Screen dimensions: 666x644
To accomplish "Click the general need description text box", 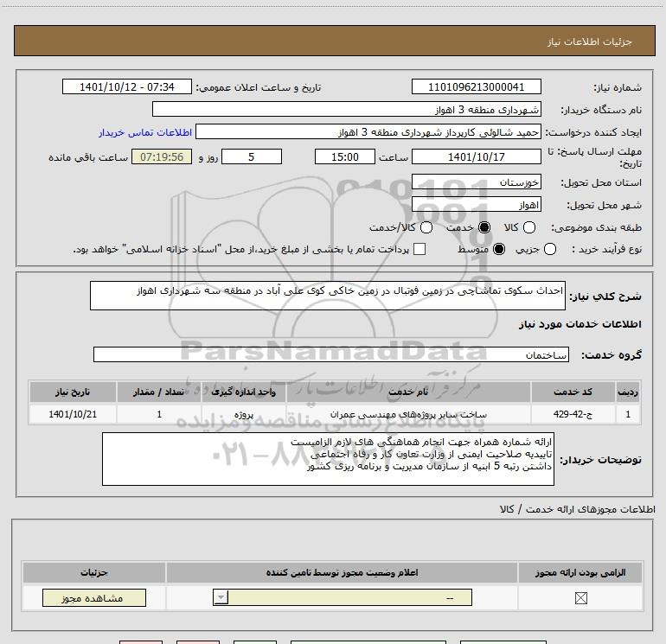I will point(328,296).
